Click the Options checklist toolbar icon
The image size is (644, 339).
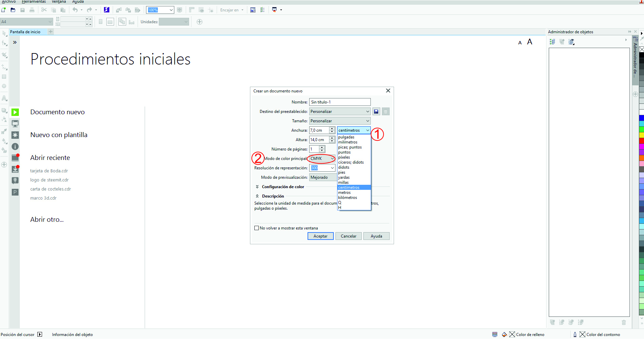262,10
